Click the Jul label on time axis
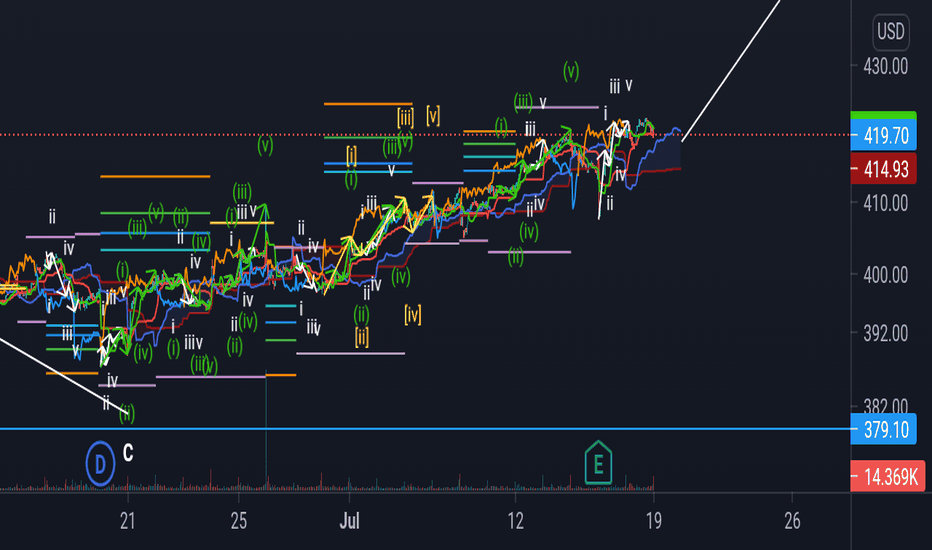The height and width of the screenshot is (550, 932). (x=350, y=521)
